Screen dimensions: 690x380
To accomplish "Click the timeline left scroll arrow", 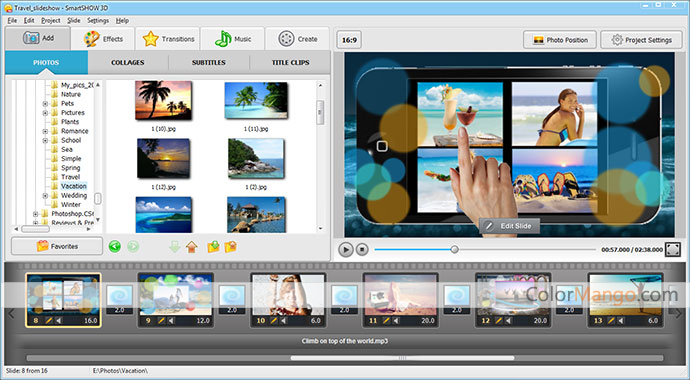I will click(11, 313).
